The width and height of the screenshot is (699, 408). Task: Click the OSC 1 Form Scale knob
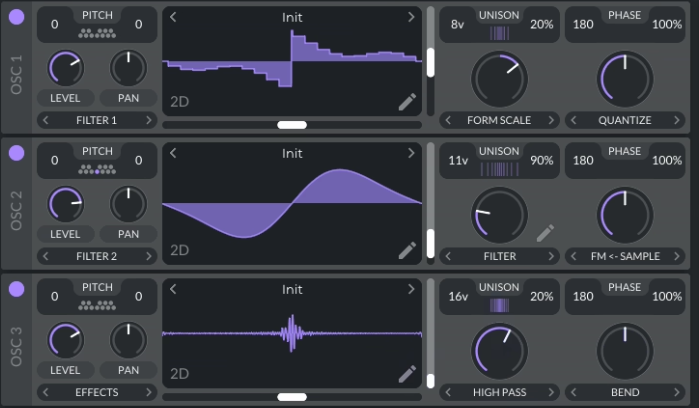pyautogui.click(x=499, y=79)
